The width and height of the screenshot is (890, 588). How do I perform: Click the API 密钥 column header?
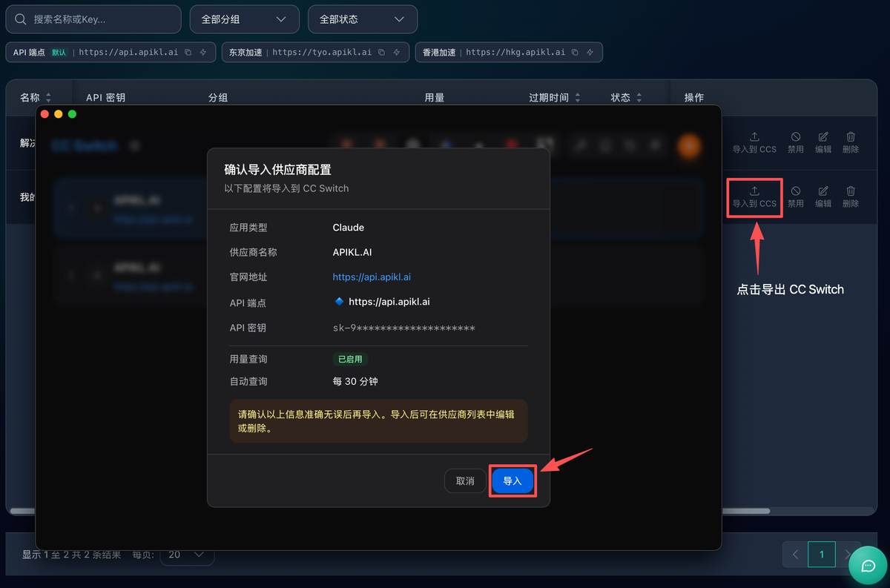(105, 98)
